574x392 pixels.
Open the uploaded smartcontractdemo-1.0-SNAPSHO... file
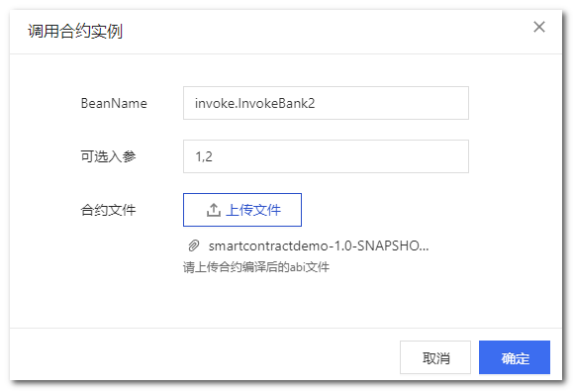coord(319,245)
